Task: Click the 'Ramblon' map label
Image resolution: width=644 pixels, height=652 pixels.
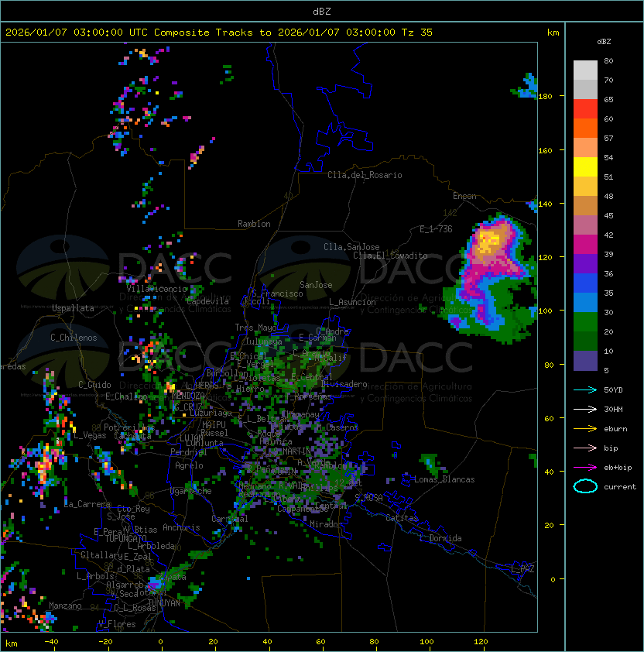Action: pos(254,224)
